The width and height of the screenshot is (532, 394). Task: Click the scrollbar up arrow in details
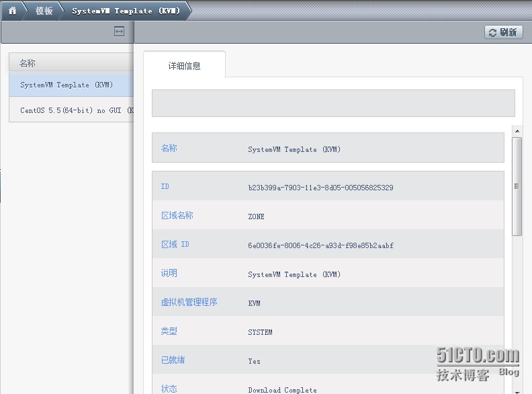pos(517,130)
